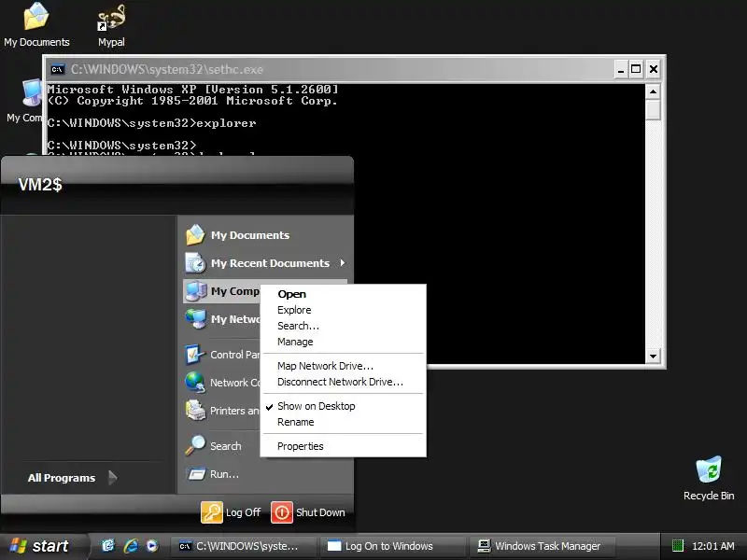Viewport: 747px width, 560px height.
Task: Click the command prompt title bar
Action: 333,69
